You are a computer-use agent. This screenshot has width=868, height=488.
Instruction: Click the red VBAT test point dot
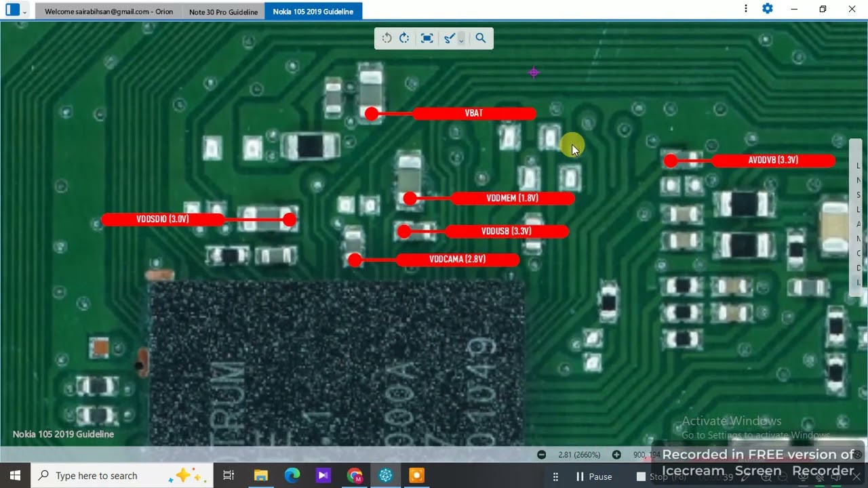(x=372, y=114)
